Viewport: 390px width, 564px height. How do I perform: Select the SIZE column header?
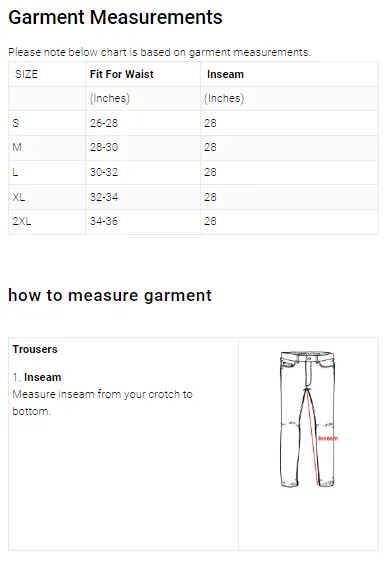pyautogui.click(x=26, y=74)
